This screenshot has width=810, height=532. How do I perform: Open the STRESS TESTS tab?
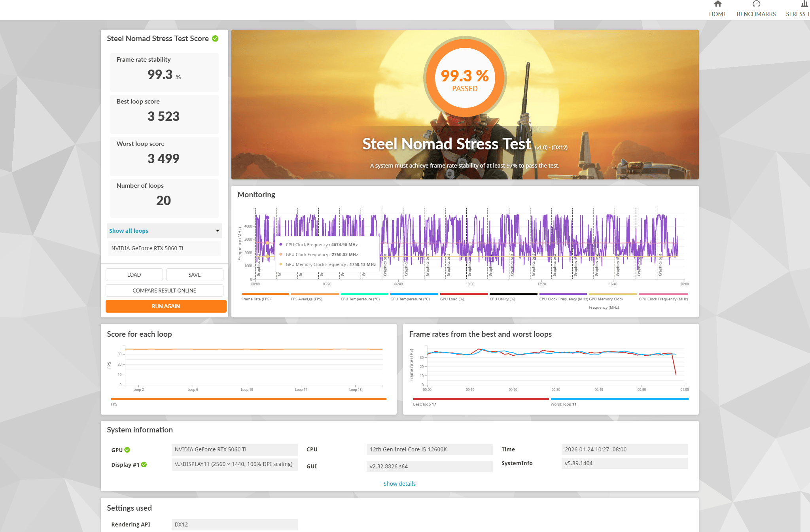pyautogui.click(x=798, y=9)
